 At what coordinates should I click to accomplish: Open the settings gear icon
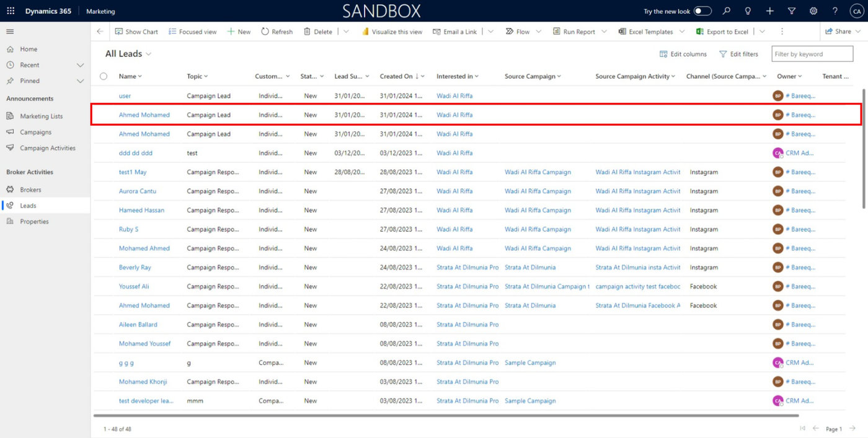(813, 11)
